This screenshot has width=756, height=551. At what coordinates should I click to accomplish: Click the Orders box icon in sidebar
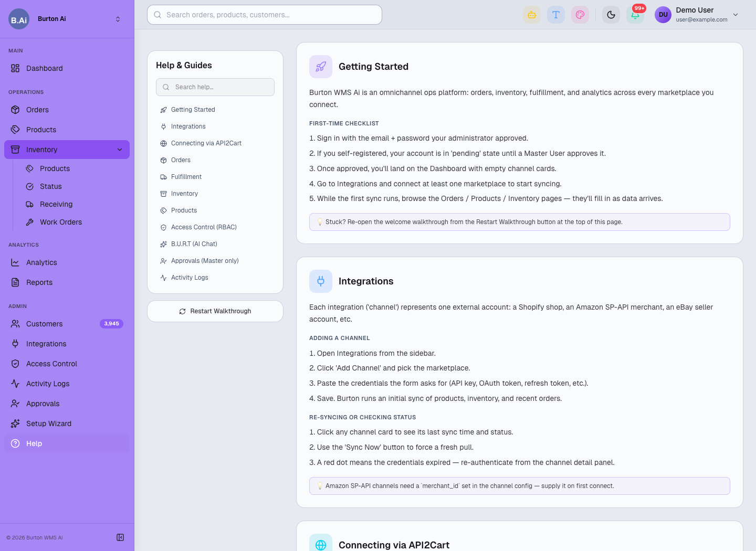[15, 110]
